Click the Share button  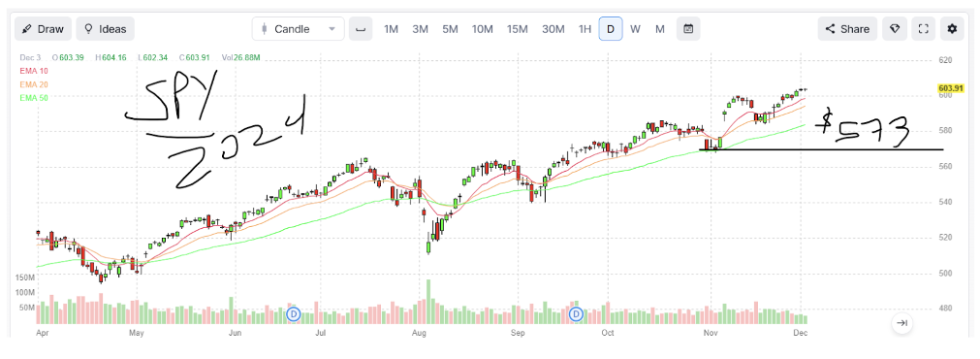(x=847, y=29)
